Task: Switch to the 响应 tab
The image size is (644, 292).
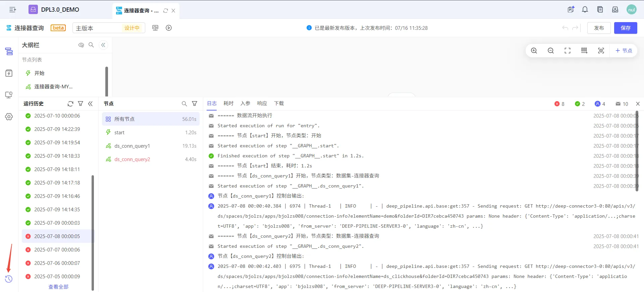Action: [262, 103]
